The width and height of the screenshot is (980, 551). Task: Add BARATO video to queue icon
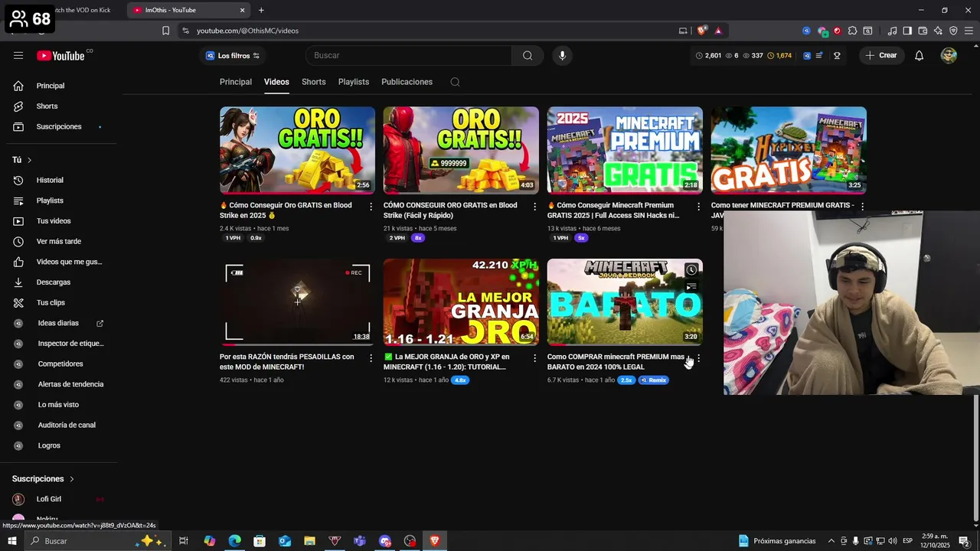point(691,287)
